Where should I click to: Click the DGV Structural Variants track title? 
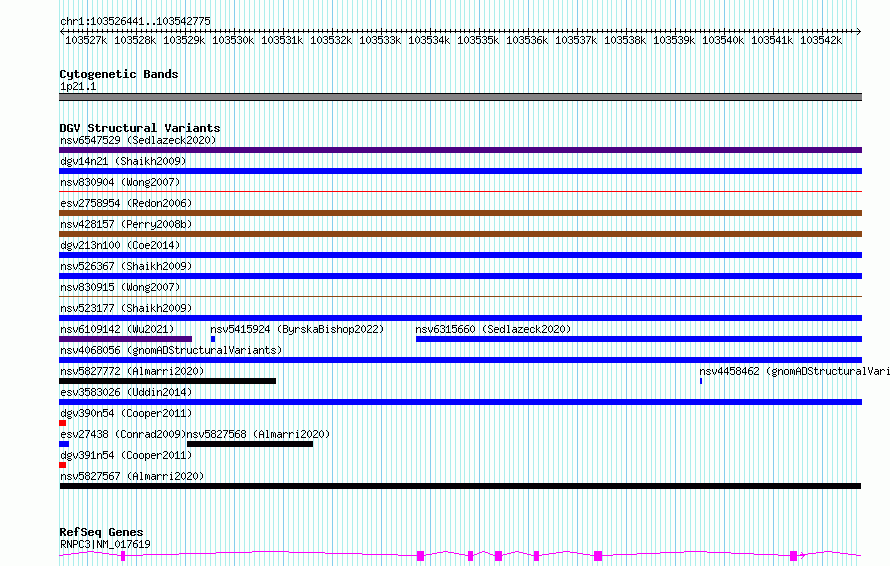140,128
